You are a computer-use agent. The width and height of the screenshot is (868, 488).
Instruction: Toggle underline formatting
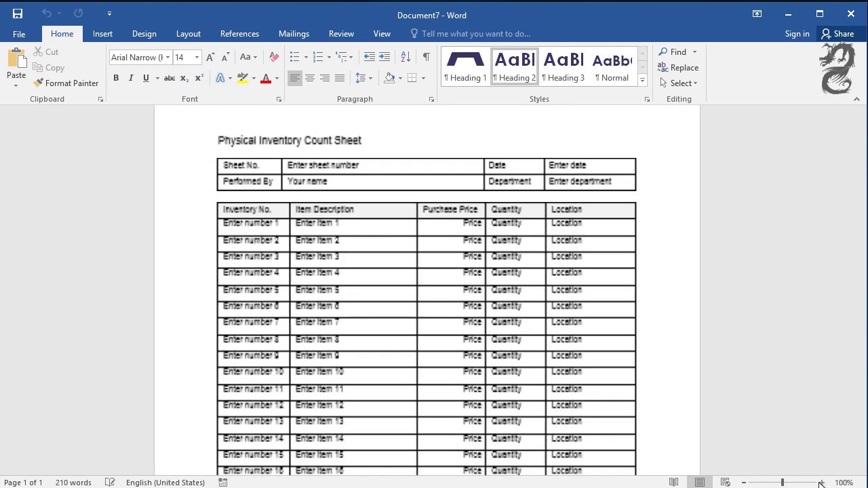(146, 79)
